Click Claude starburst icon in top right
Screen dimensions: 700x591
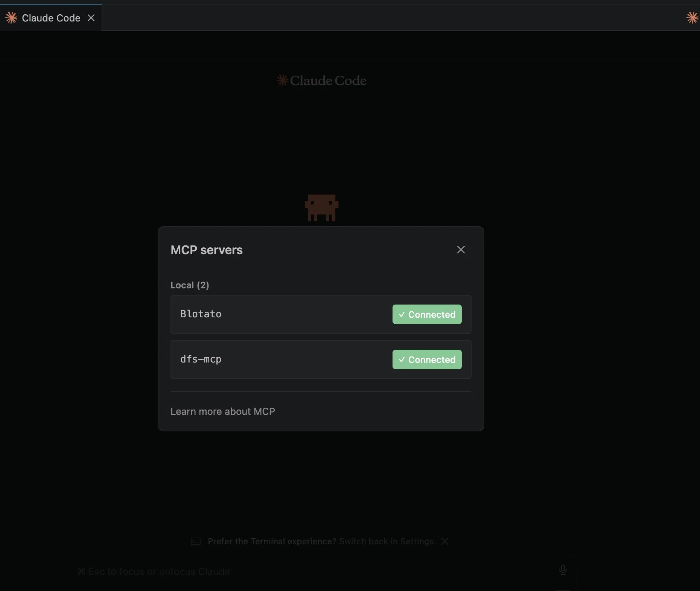[692, 17]
